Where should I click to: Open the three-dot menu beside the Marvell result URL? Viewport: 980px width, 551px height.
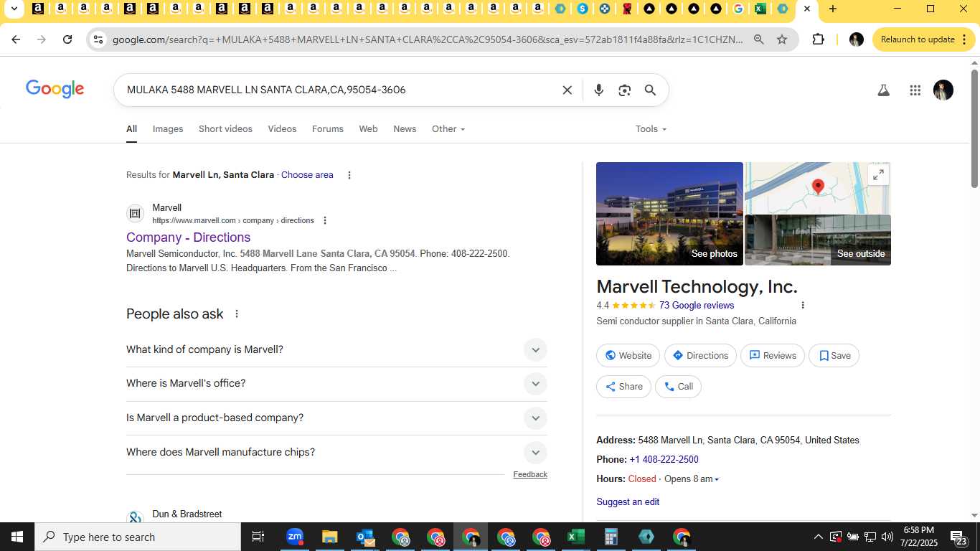point(325,220)
